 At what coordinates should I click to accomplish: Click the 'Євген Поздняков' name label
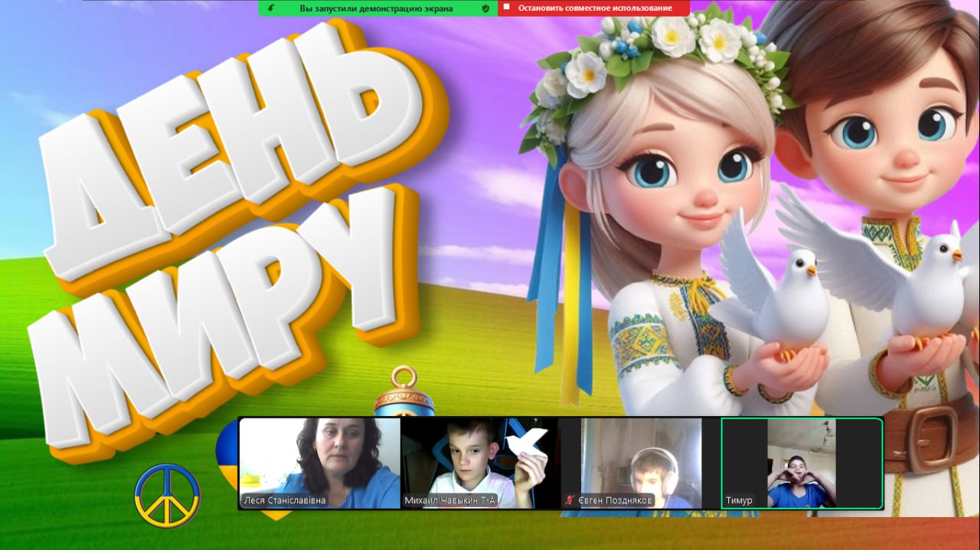click(x=615, y=500)
